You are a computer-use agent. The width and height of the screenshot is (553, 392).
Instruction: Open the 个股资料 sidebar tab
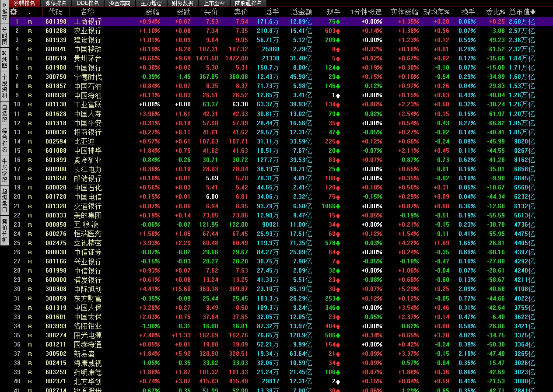click(4, 87)
